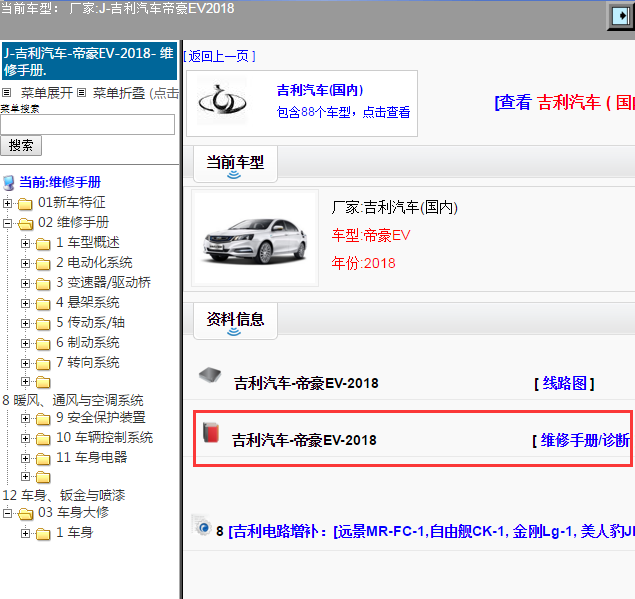Collapse the 03 车身大修 tree node
Viewport: 635px width, 599px height.
click(7, 514)
